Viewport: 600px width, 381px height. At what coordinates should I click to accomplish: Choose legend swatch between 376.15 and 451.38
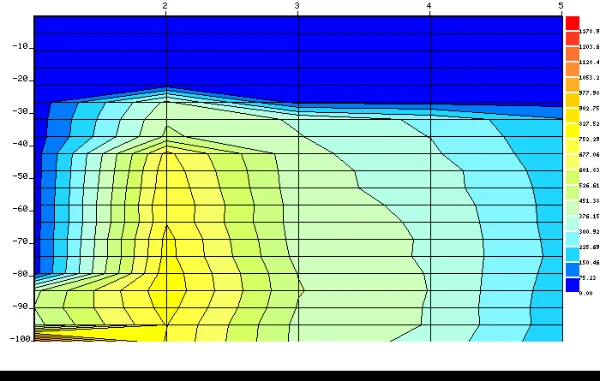(x=572, y=208)
